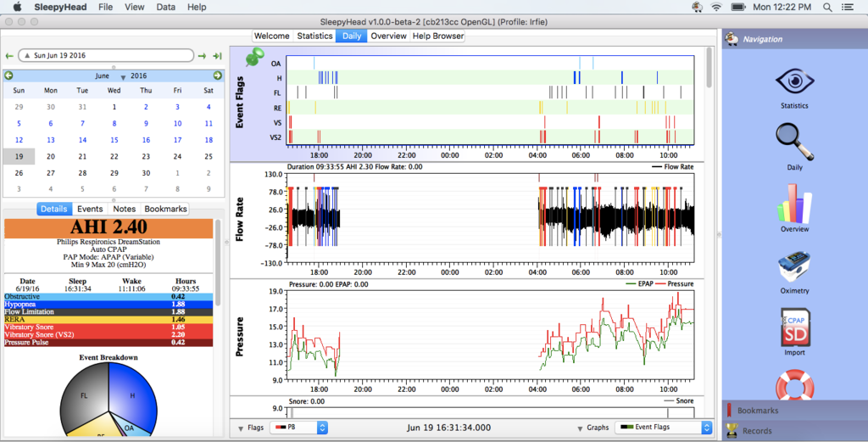Viewport: 868px width, 442px height.
Task: Click the Obstructive event row
Action: pos(108,297)
